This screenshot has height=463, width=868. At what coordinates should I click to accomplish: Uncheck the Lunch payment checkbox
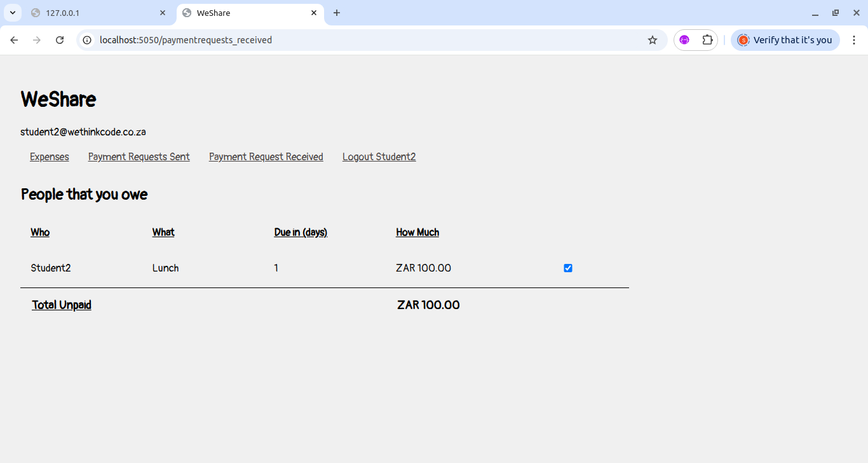point(567,268)
